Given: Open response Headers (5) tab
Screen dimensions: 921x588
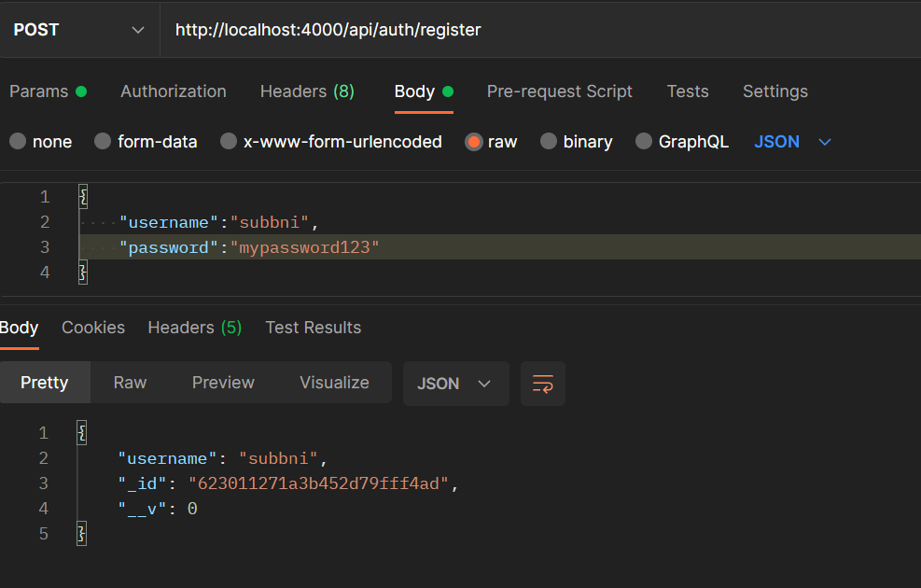Looking at the screenshot, I should pos(194,328).
